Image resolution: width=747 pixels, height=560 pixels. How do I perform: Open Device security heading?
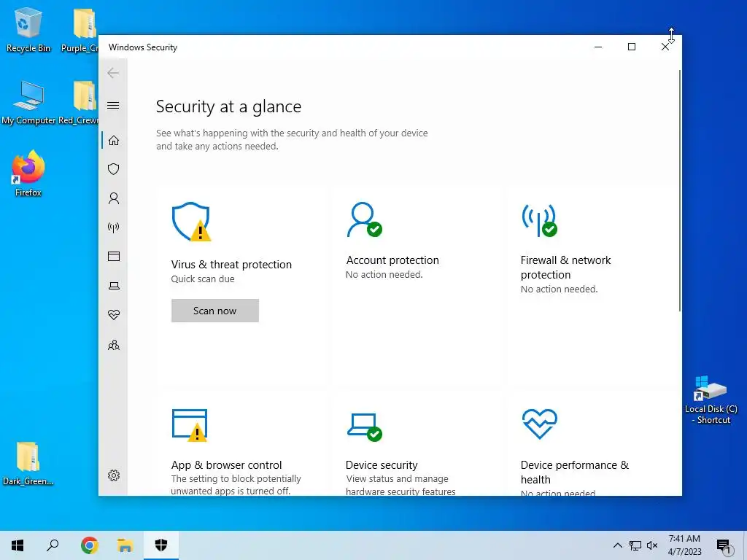pos(382,464)
